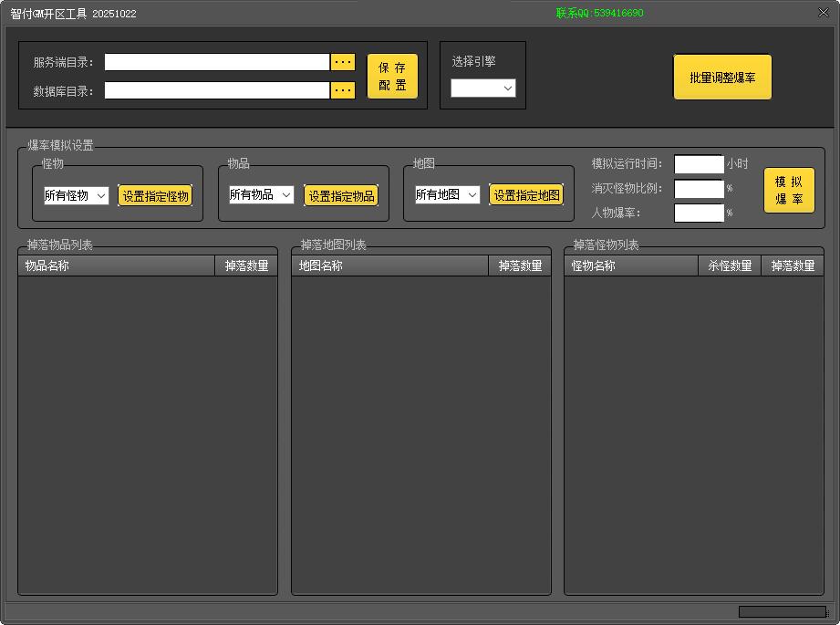Click 掉落数量 header in 掉落怪物列表
Viewport: 840px width, 625px height.
point(793,266)
